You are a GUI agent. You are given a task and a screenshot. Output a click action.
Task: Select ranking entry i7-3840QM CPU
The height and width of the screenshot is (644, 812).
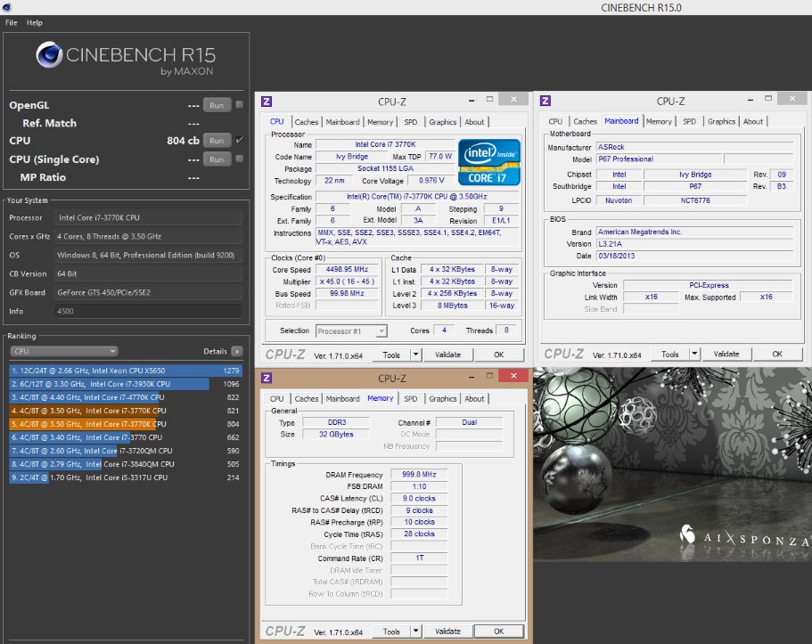[x=126, y=464]
